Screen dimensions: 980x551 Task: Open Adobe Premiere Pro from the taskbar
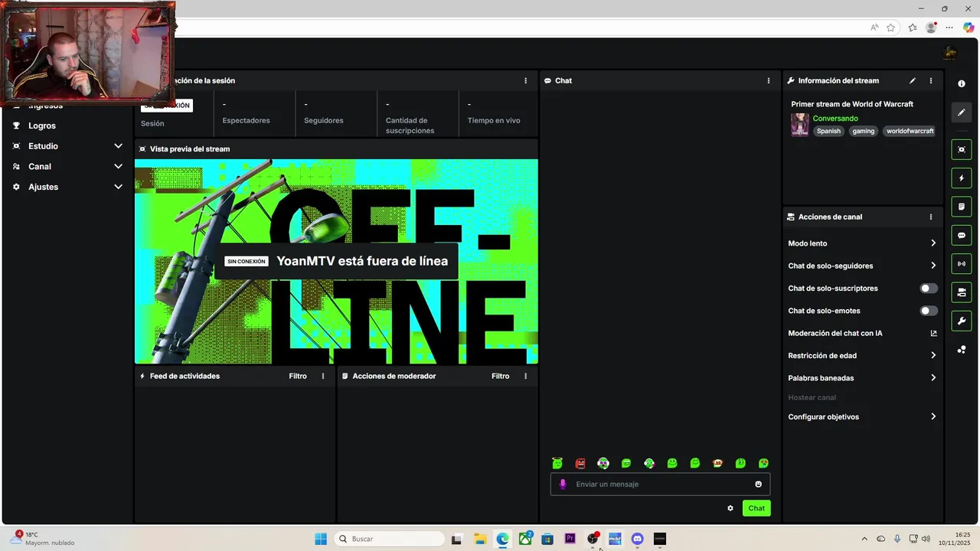click(x=570, y=539)
